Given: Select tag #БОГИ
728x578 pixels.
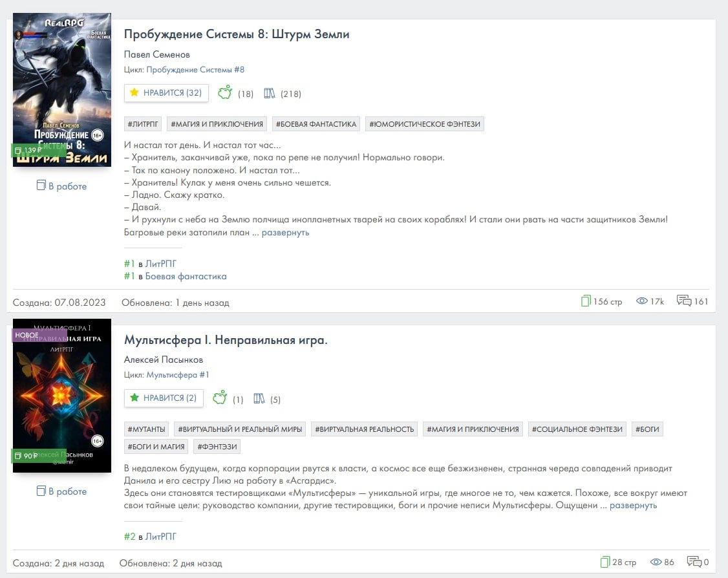Looking at the screenshot, I should (647, 429).
